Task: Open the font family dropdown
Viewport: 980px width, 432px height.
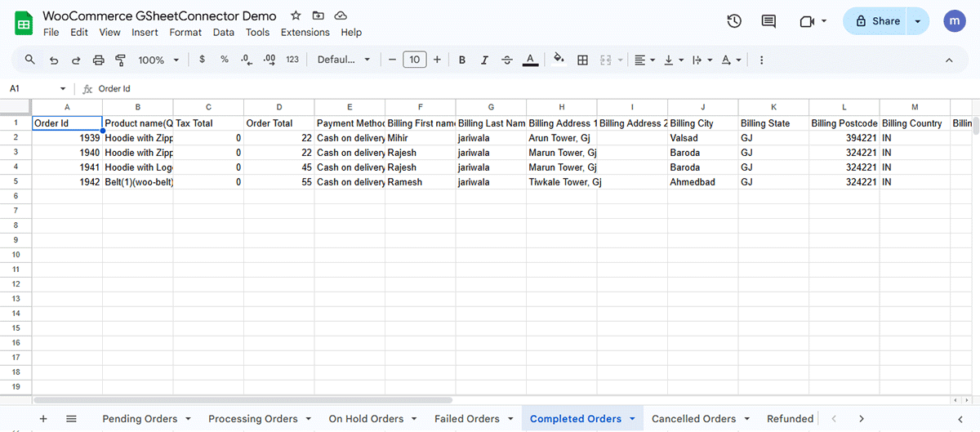Action: coord(344,60)
